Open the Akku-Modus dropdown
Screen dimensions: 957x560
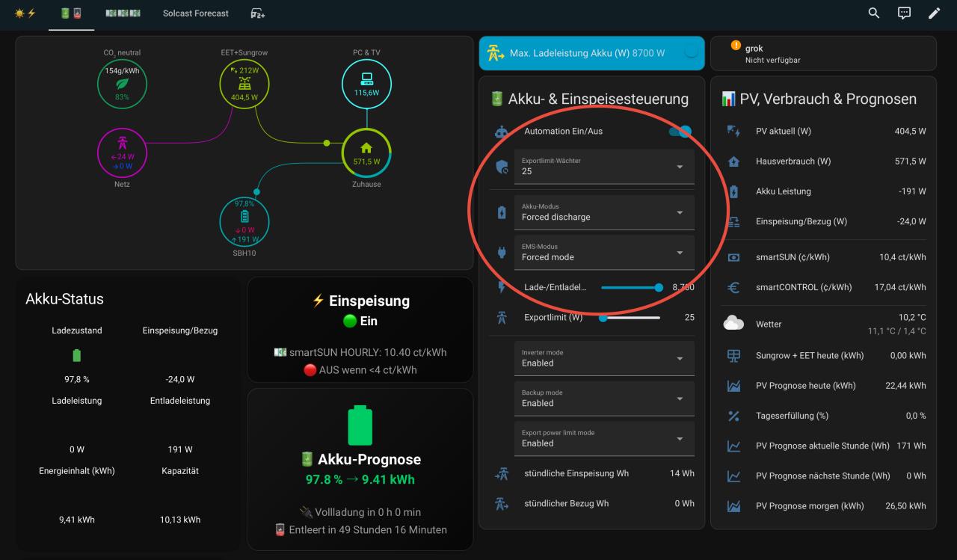click(603, 212)
